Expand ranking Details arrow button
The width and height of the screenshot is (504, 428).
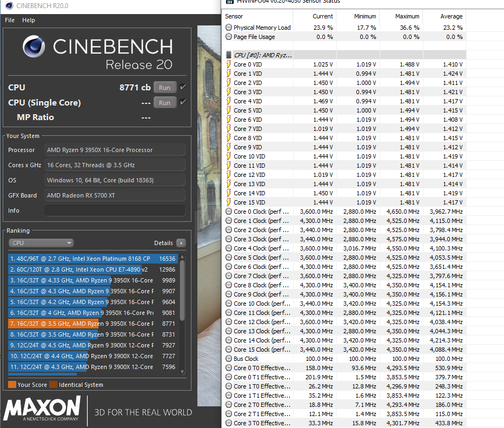coord(181,243)
